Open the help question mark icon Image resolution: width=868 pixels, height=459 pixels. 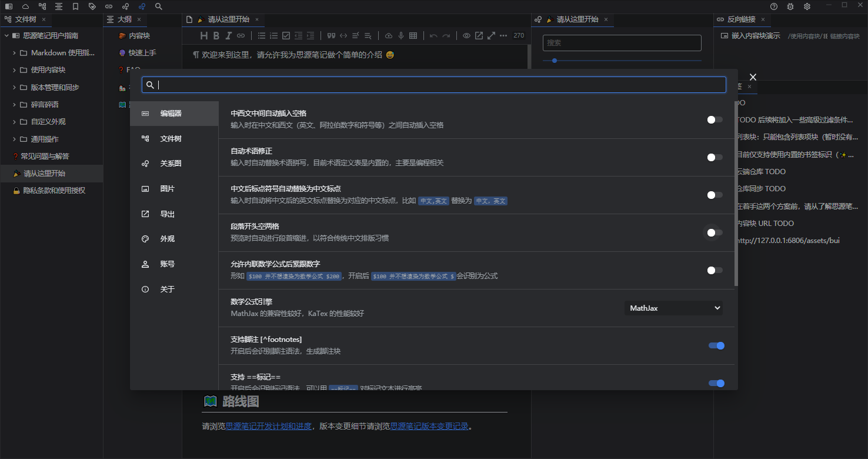pos(774,6)
